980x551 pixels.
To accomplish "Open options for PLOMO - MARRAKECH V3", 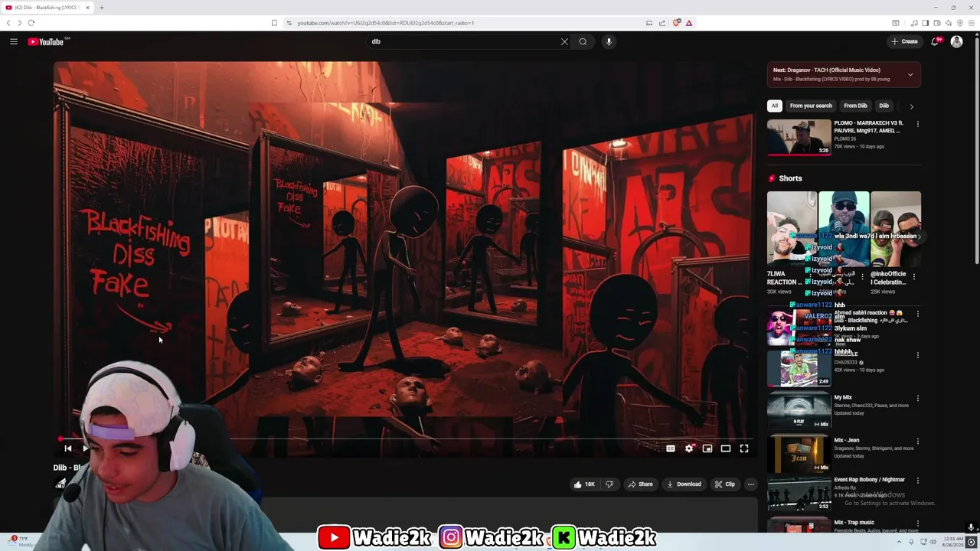I will pyautogui.click(x=918, y=124).
